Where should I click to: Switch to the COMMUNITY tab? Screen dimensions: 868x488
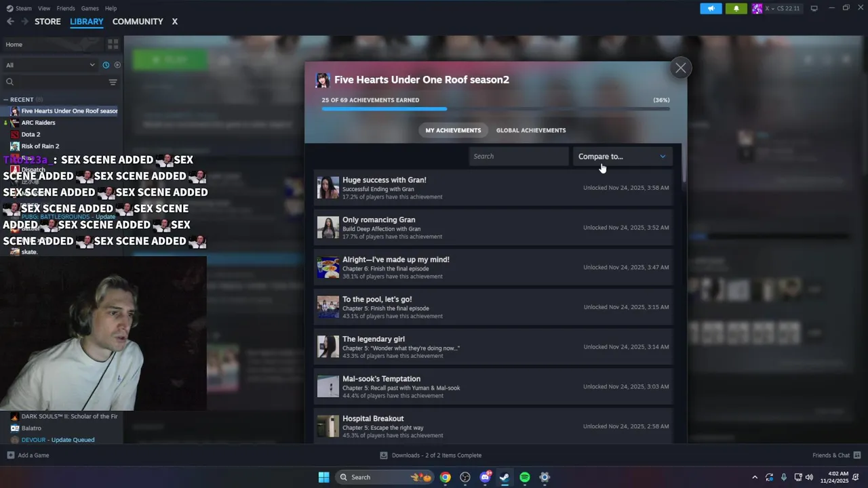point(138,22)
